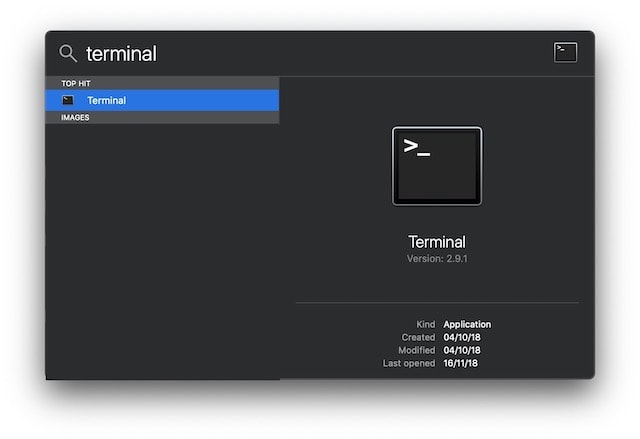Click the Created date '04/10/18'

tap(462, 337)
